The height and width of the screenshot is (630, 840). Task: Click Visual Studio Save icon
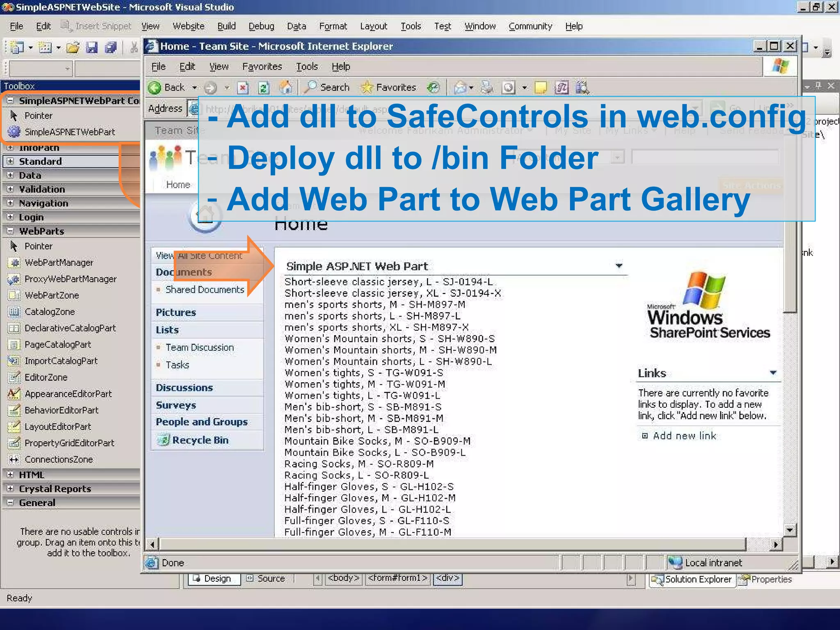(92, 48)
